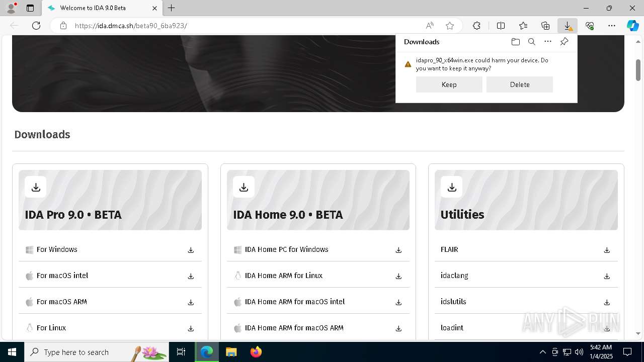This screenshot has width=644, height=362.
Task: Download the idslutils utility arrow icon
Action: pyautogui.click(x=607, y=302)
